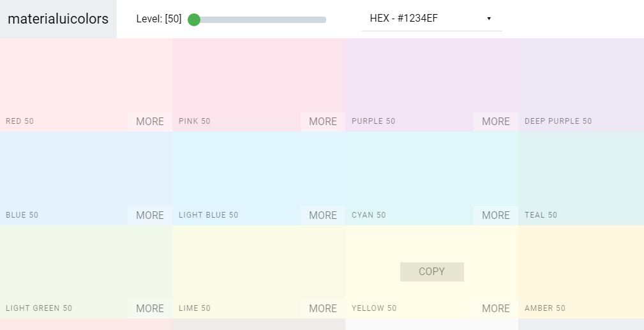The width and height of the screenshot is (644, 330).
Task: Click the dropdown arrow beside HEX - #1234EF
Action: coord(489,19)
